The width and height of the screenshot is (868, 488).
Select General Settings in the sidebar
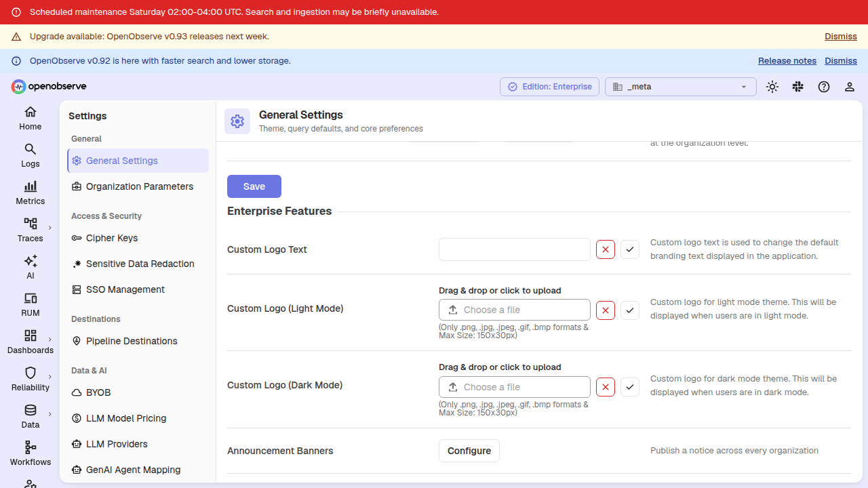138,161
